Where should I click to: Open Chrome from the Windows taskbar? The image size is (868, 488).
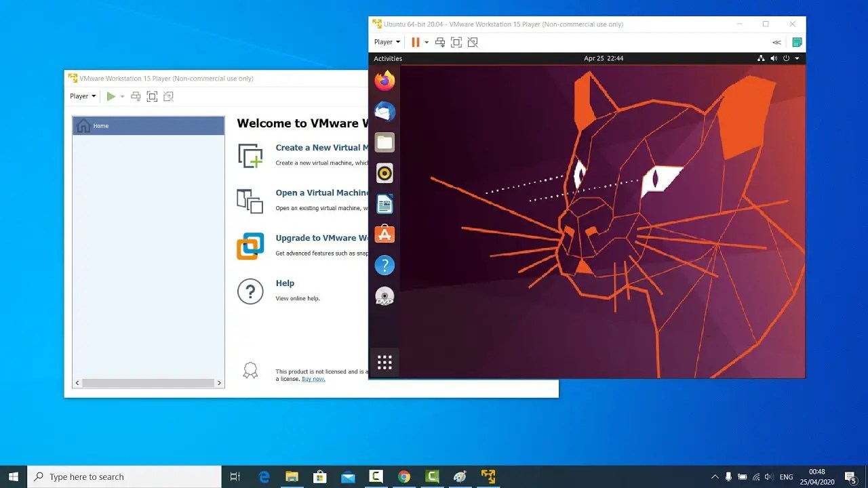pyautogui.click(x=404, y=476)
